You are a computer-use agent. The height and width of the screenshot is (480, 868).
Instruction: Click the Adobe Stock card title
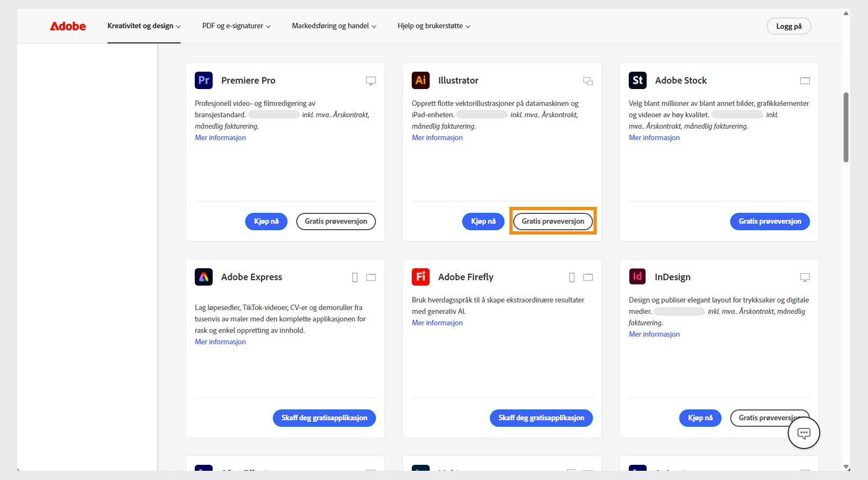pos(681,80)
